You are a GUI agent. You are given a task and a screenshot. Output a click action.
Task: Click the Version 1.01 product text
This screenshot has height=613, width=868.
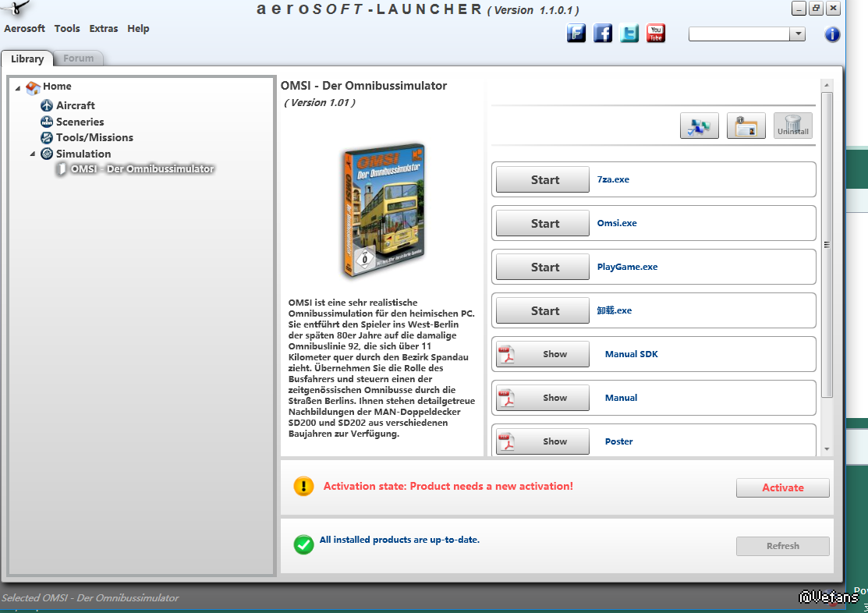[320, 102]
